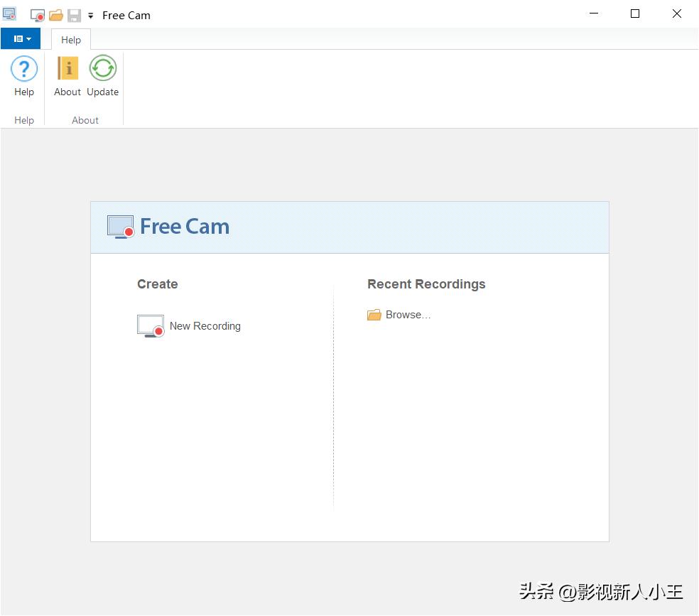Browse for recent recordings
The width and height of the screenshot is (699, 616).
click(x=399, y=315)
